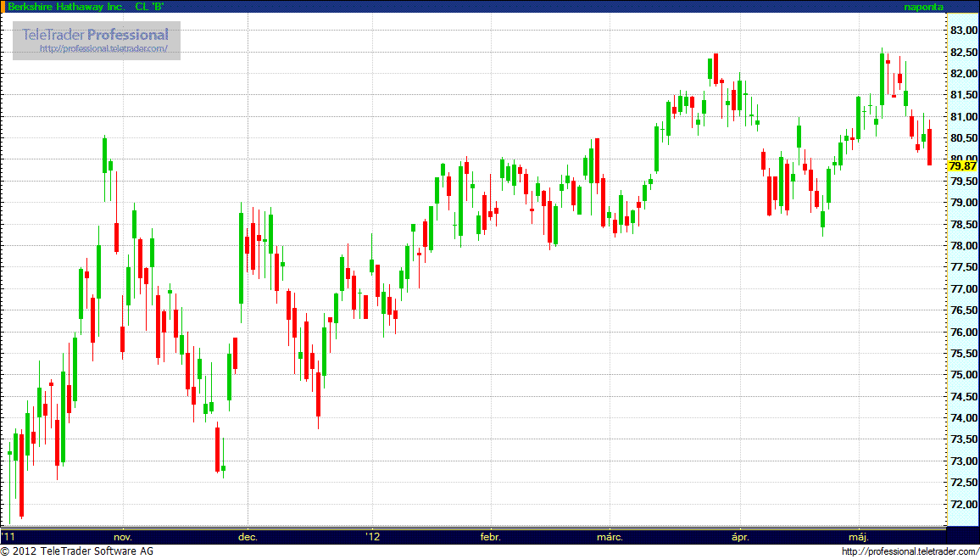Screen dimensions: 980x559
Task: Click the Berkshire Hathaway Inc. chart title
Action: click(x=86, y=7)
